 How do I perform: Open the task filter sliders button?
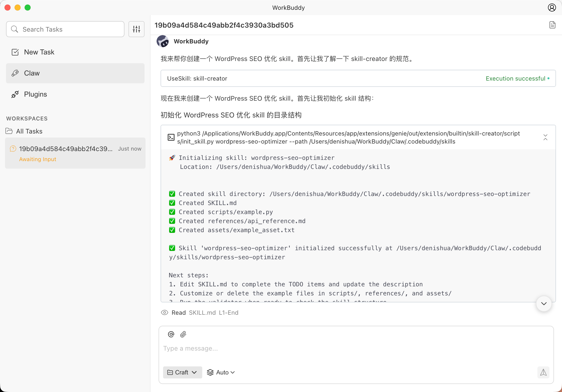coord(136,29)
